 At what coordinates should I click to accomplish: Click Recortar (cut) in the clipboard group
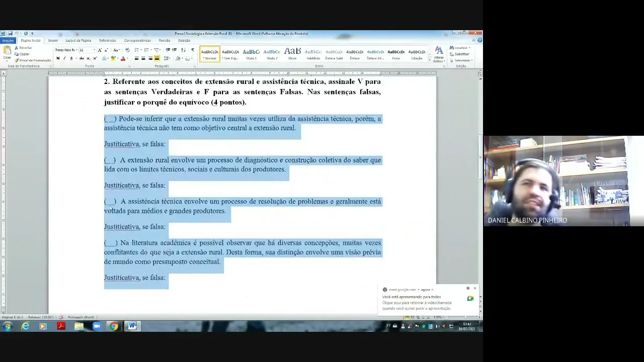(23, 48)
